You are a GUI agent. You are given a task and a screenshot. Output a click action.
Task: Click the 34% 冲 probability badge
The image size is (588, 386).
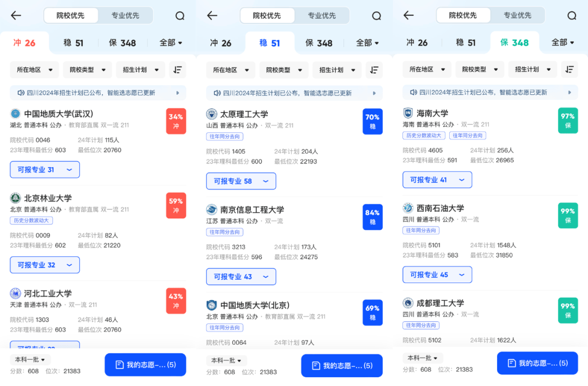tap(176, 121)
